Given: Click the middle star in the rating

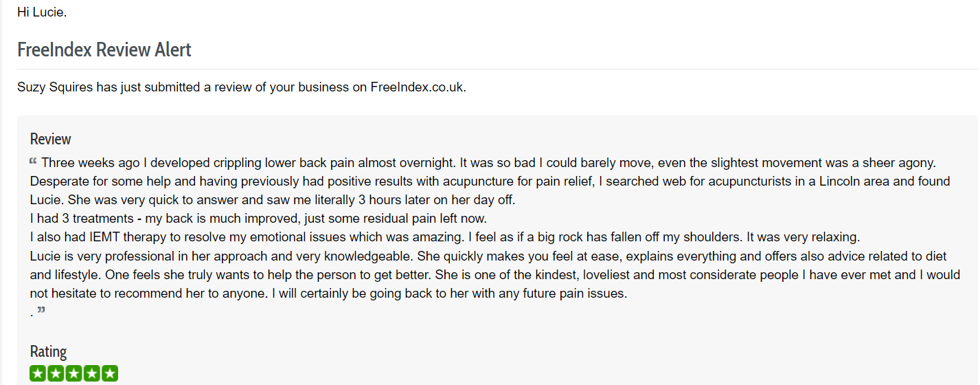Looking at the screenshot, I should click(x=74, y=373).
